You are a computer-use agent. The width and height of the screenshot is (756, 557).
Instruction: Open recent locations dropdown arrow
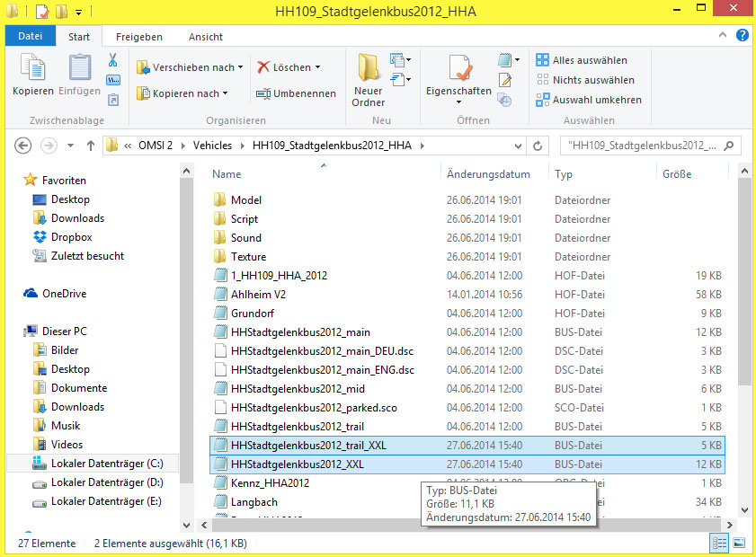[70, 146]
